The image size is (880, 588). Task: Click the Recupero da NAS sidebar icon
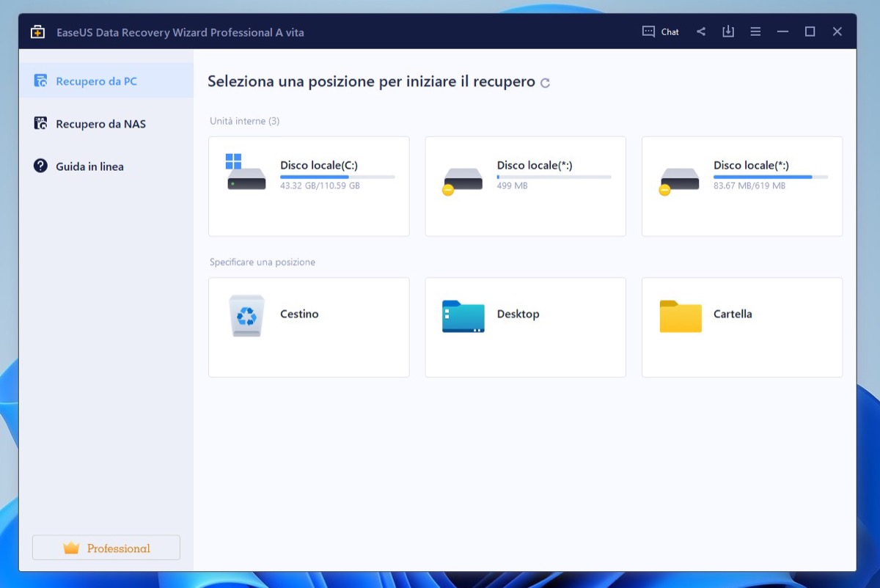40,124
